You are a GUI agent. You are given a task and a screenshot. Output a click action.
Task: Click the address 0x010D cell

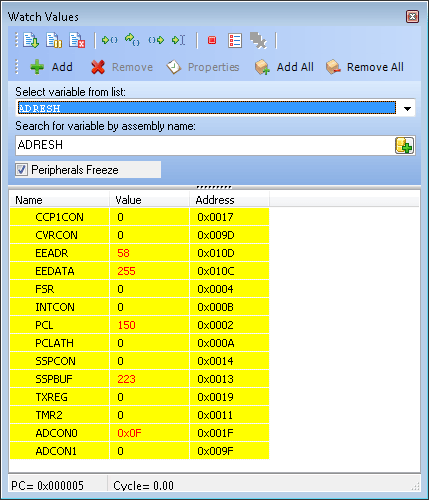click(x=229, y=253)
